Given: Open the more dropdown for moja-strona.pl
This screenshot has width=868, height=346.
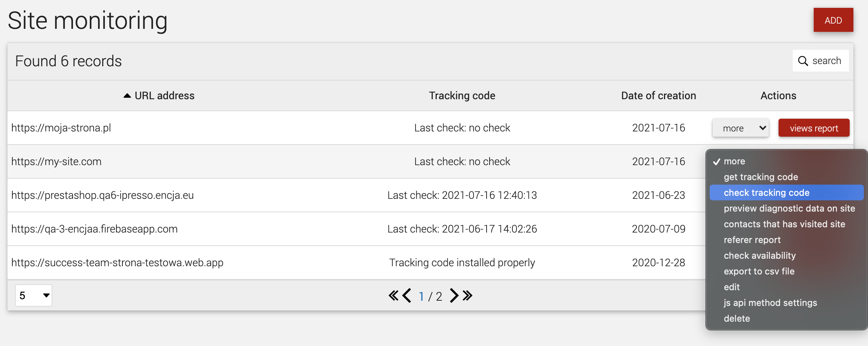Looking at the screenshot, I should coord(740,128).
